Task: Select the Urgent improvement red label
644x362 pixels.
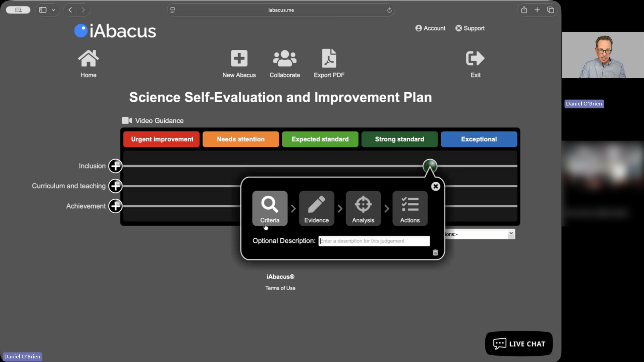Action: [x=162, y=139]
